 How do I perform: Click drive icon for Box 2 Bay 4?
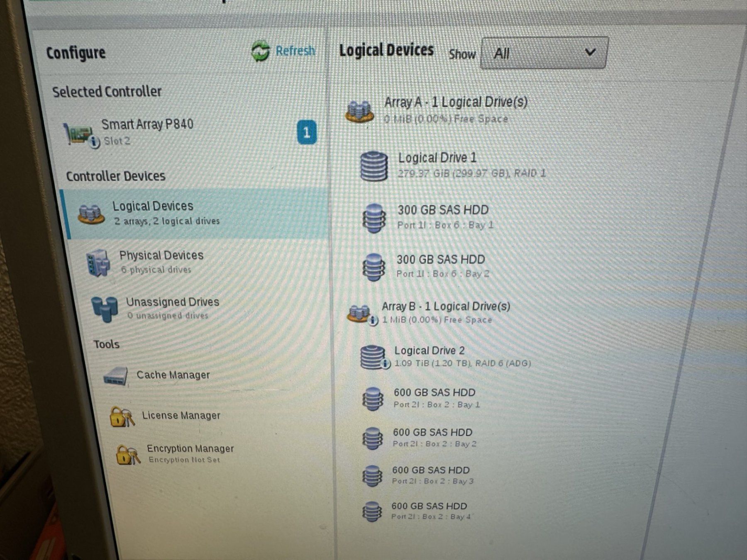click(372, 512)
